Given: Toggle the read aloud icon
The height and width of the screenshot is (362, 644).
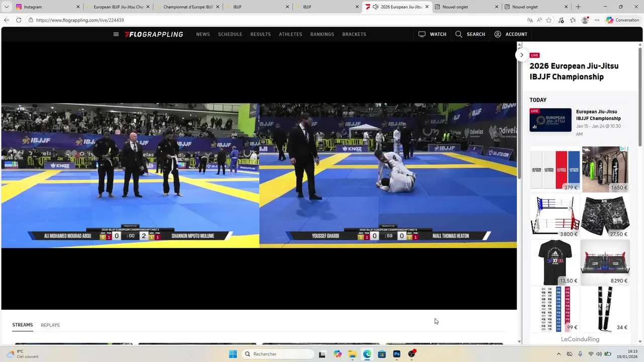Looking at the screenshot, I should [539, 20].
